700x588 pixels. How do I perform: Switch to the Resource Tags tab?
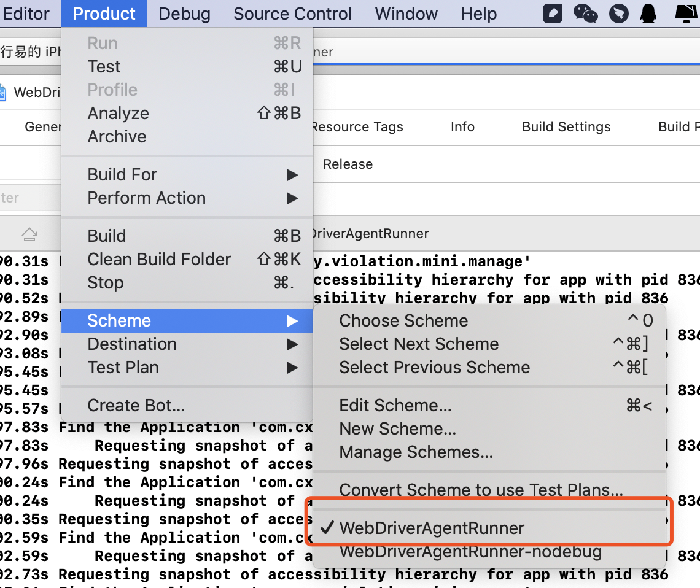[357, 126]
